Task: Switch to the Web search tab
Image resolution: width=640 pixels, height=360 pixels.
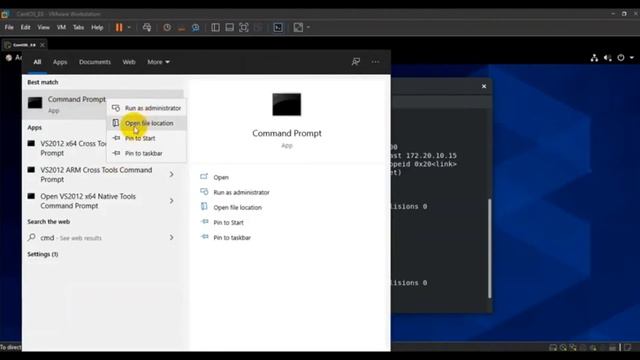Action: coord(129,62)
